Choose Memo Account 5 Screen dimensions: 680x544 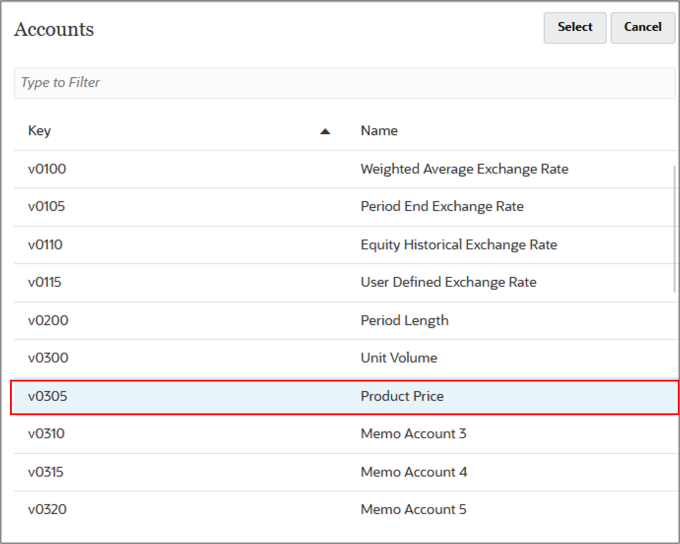coord(413,509)
